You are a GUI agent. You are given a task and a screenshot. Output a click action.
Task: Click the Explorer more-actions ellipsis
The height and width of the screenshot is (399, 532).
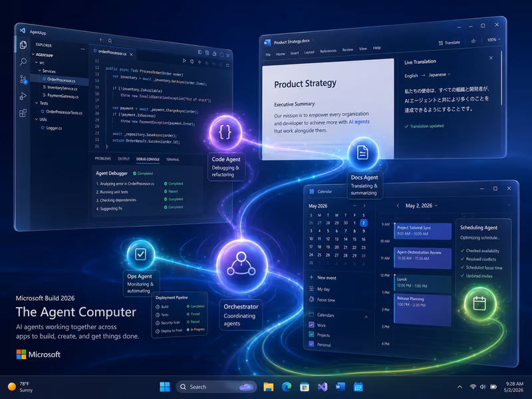pos(82,49)
